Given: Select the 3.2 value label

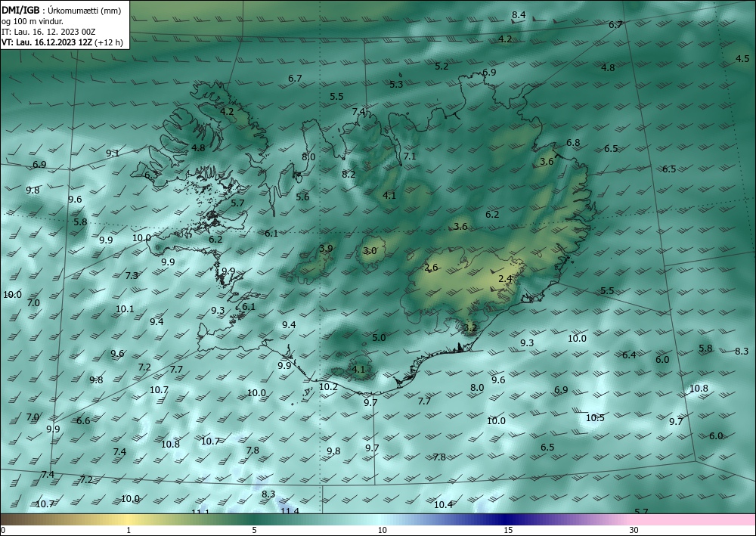Looking at the screenshot, I should coord(470,328).
